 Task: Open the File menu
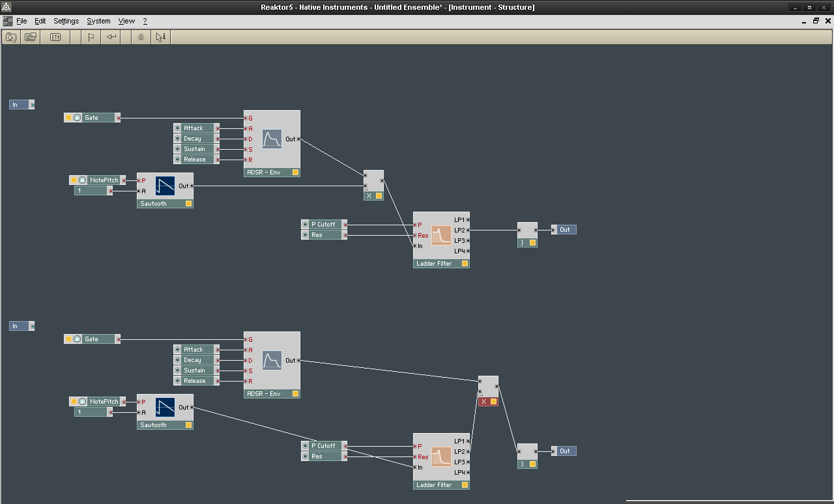[22, 21]
